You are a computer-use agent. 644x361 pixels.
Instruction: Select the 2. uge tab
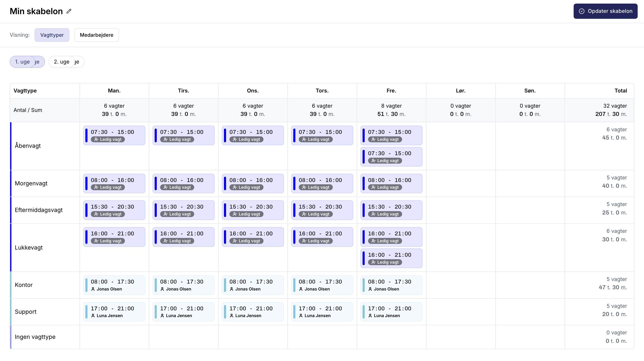[61, 62]
